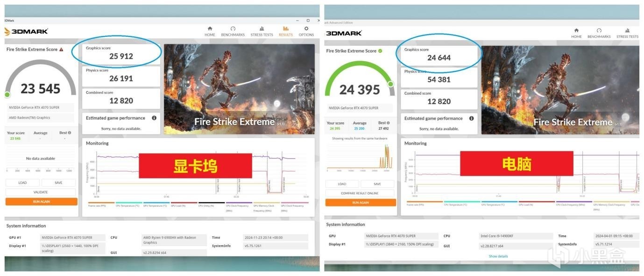The width and height of the screenshot is (644, 276).
Task: Click COMPARE RESULT ONLINE button
Action: click(x=360, y=193)
